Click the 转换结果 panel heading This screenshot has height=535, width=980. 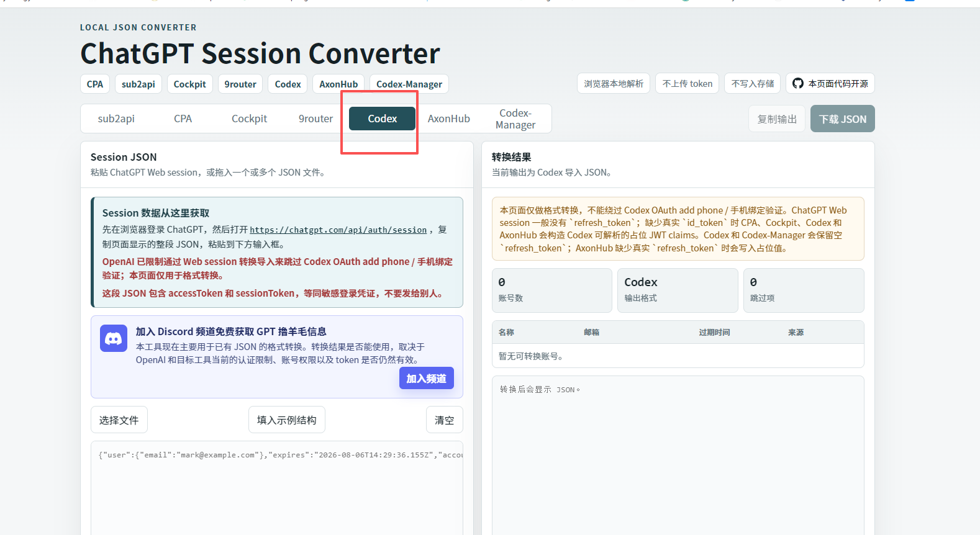click(512, 157)
